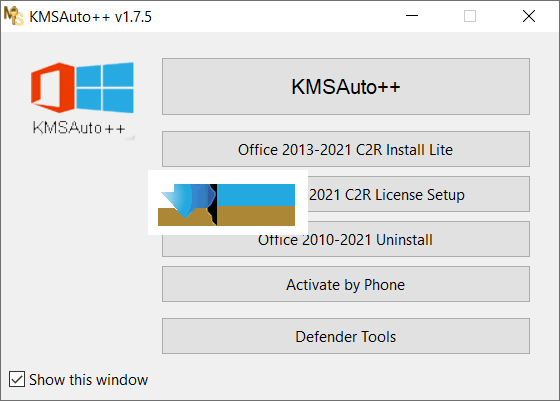The width and height of the screenshot is (560, 401).
Task: Close the KMSAuto++ v1.7.5 window
Action: click(529, 16)
